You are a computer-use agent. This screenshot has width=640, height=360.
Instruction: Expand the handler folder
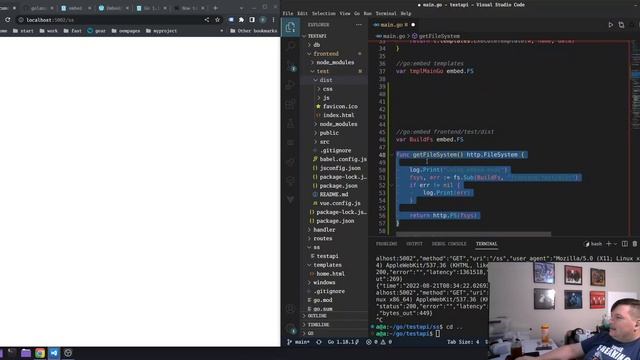(324, 230)
